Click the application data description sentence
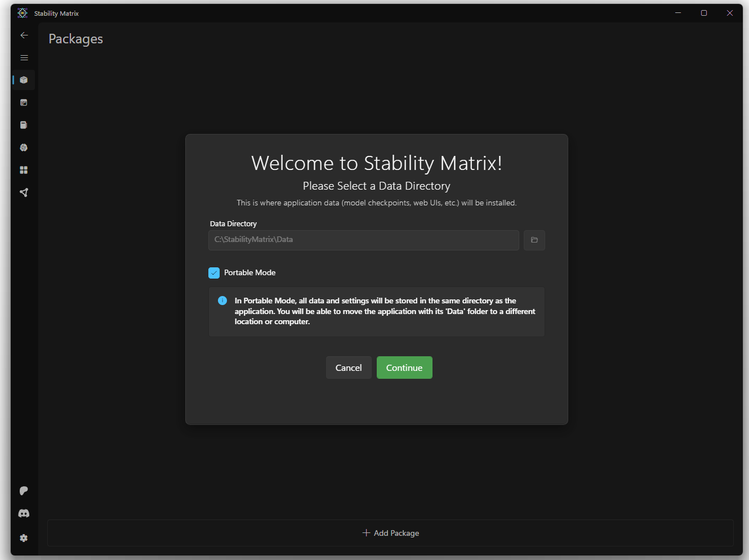Screen dimensions: 749x560 (377, 203)
